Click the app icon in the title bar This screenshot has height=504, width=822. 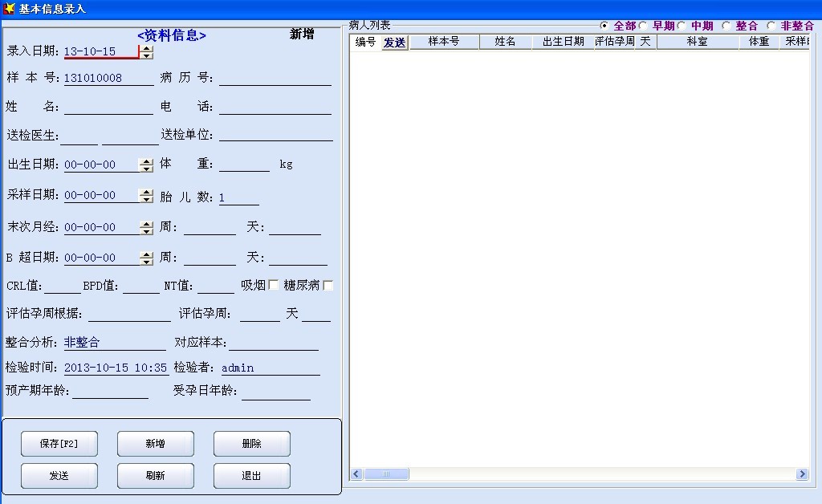[8, 8]
